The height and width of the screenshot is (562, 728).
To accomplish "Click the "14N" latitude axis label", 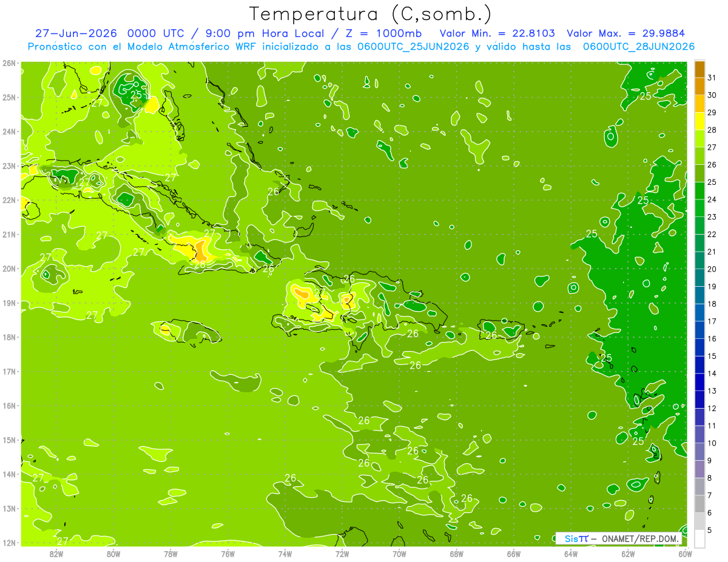I will click(8, 474).
